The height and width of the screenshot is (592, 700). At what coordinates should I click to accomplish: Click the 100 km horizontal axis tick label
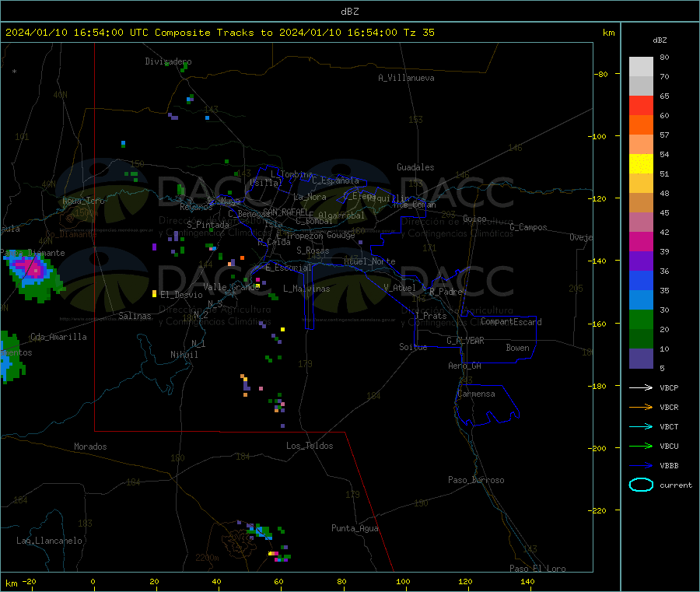click(x=403, y=581)
